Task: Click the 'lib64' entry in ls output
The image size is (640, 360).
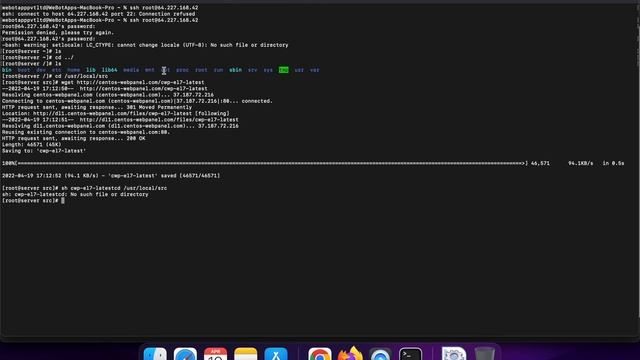Action: [109, 70]
